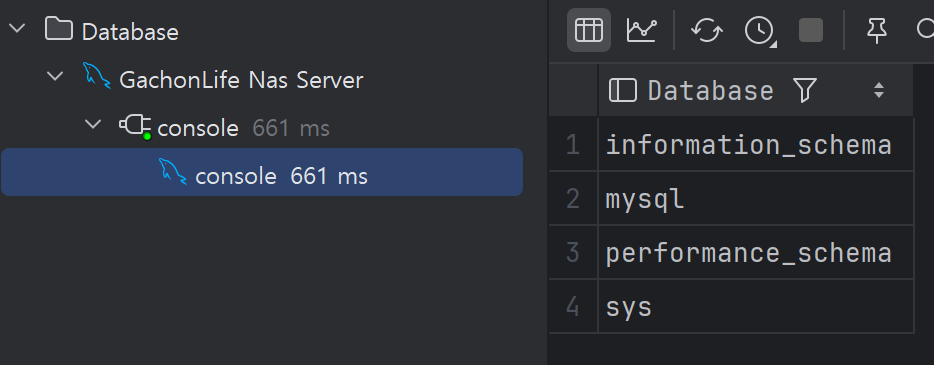Switch to chart view icon

(x=642, y=30)
